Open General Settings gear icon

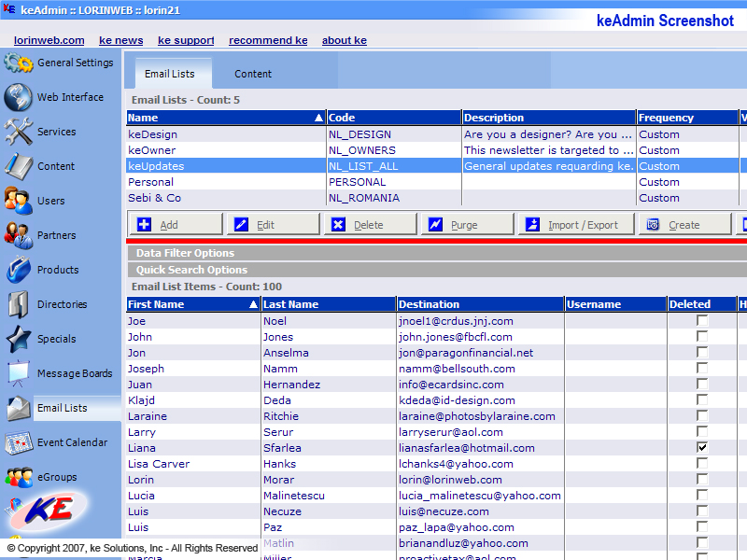click(19, 63)
